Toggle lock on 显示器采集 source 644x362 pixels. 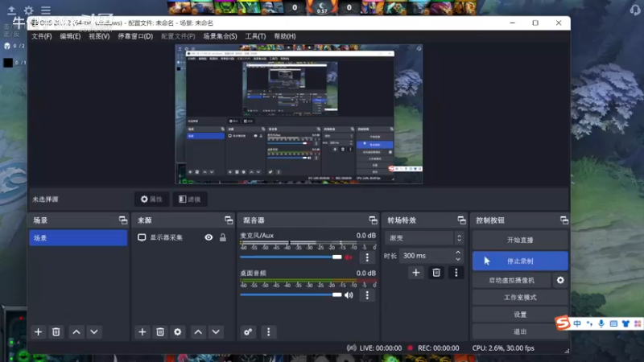click(223, 237)
